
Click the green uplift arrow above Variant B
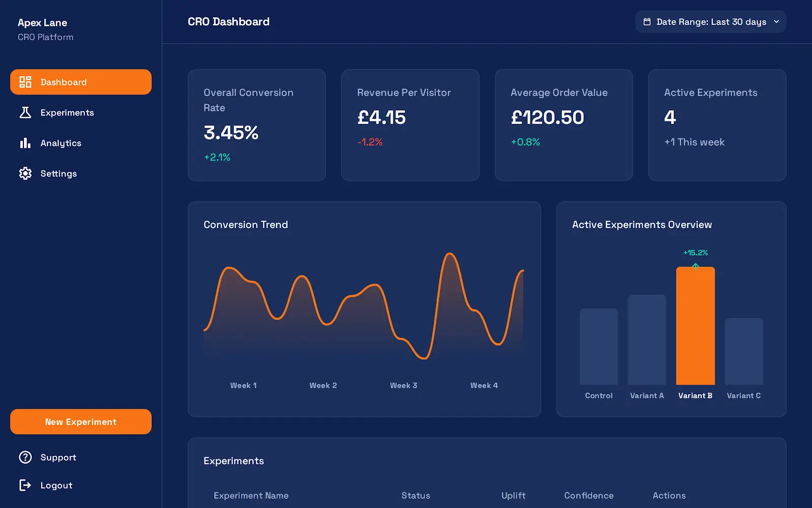tap(696, 265)
